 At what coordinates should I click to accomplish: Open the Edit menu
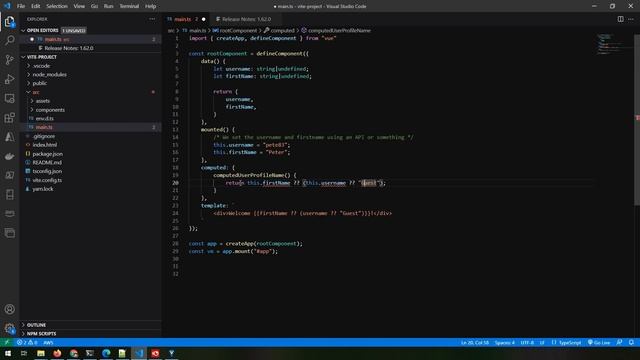pos(36,6)
